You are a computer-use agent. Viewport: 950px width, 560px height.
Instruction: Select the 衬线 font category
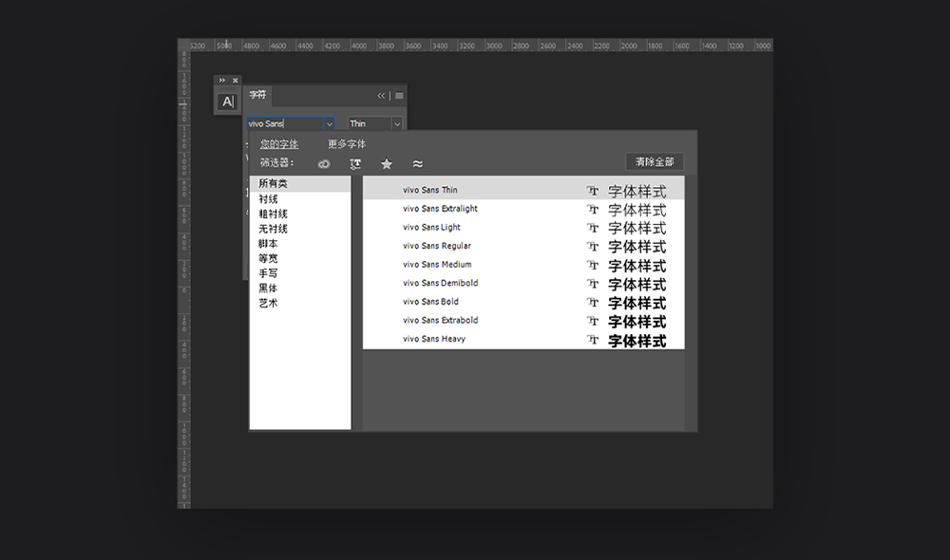tap(269, 199)
